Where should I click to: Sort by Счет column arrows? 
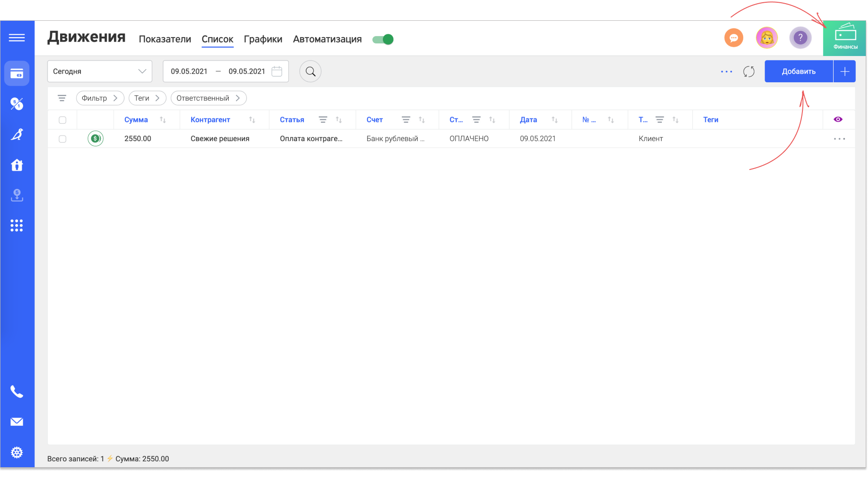(x=422, y=120)
